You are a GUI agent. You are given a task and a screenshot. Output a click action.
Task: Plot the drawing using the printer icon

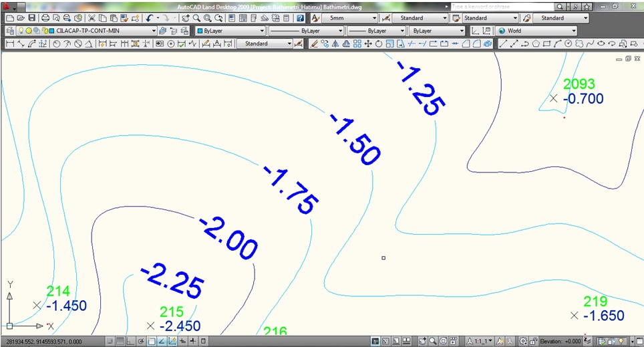pyautogui.click(x=45, y=18)
